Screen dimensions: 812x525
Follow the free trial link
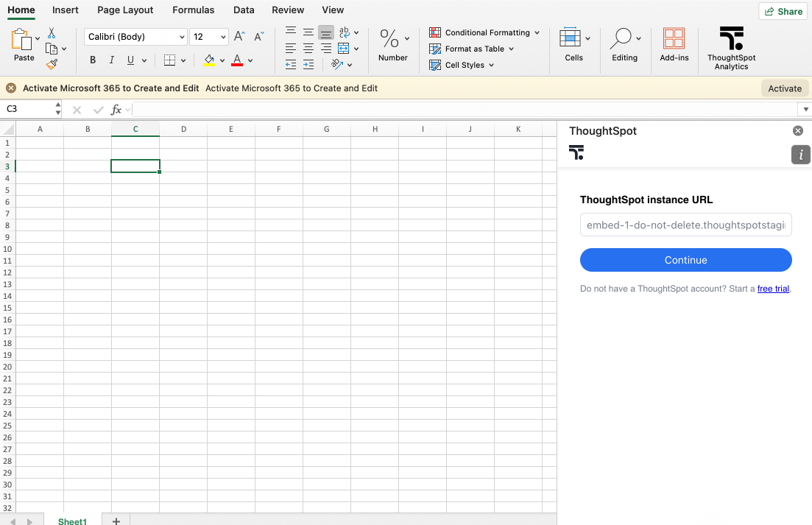pyautogui.click(x=773, y=289)
